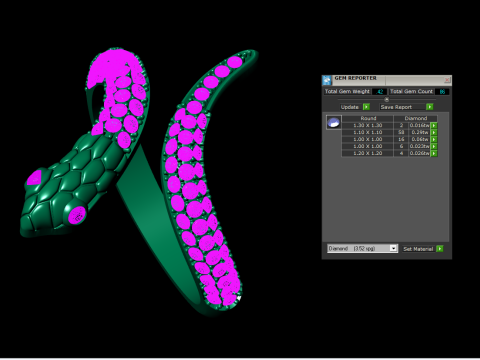Click the "1.30 X 1.30" size cell
Screen dimensions: 480x360
click(368, 126)
